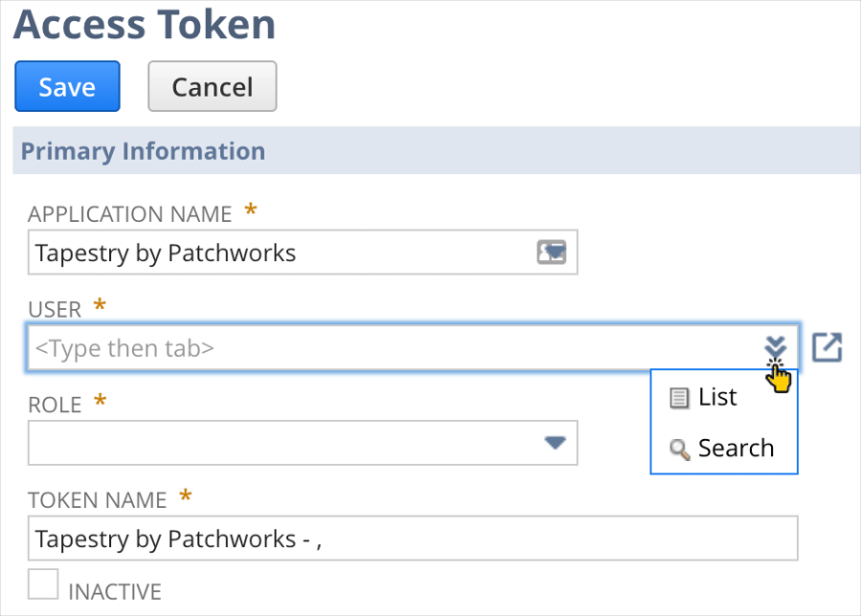Screen dimensions: 861x616
Task: Click the User double-chevron selector icon
Action: pyautogui.click(x=775, y=346)
